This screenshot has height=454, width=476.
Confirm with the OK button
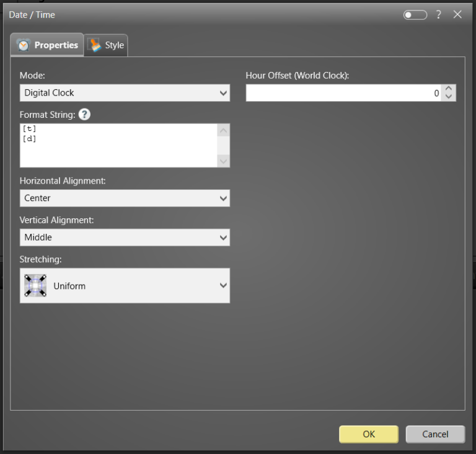pos(369,434)
